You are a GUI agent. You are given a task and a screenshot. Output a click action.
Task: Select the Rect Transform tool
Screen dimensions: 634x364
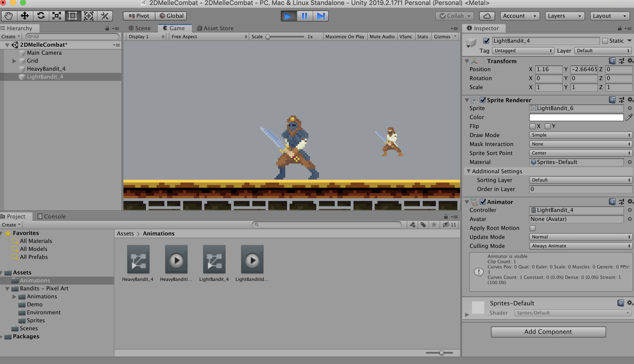72,16
